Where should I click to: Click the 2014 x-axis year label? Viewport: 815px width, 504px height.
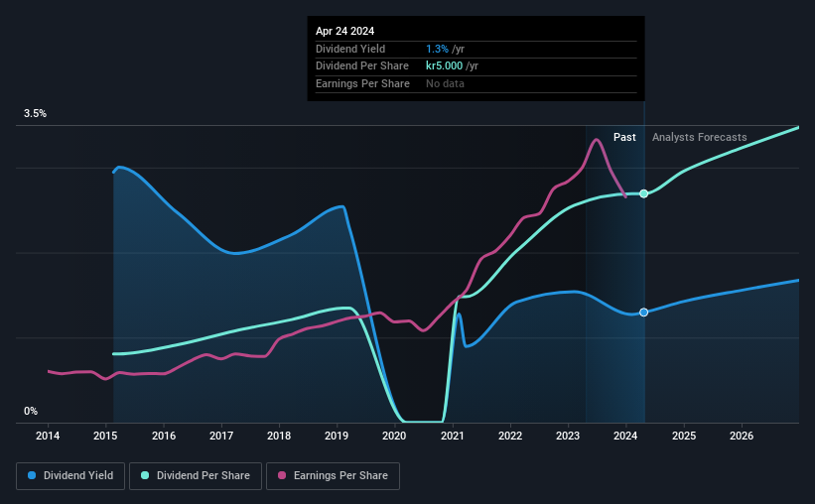(48, 436)
